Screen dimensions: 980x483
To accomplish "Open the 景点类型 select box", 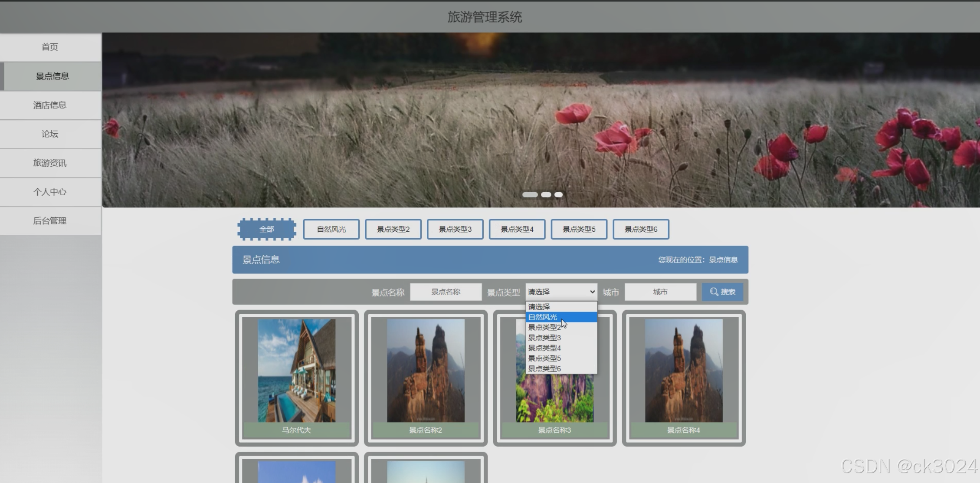I will point(561,292).
